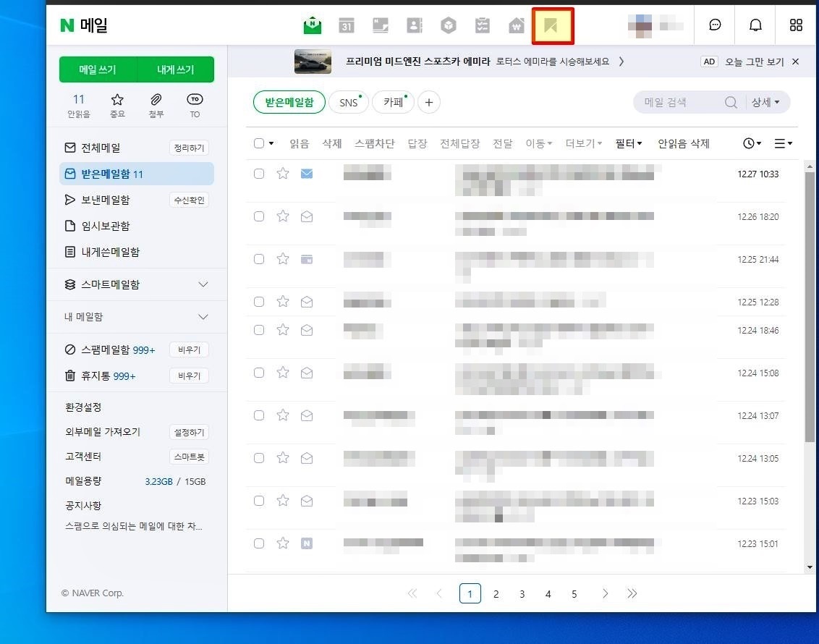Open the 필터 filter dropdown
Viewport: 819px width, 644px height.
(x=628, y=143)
